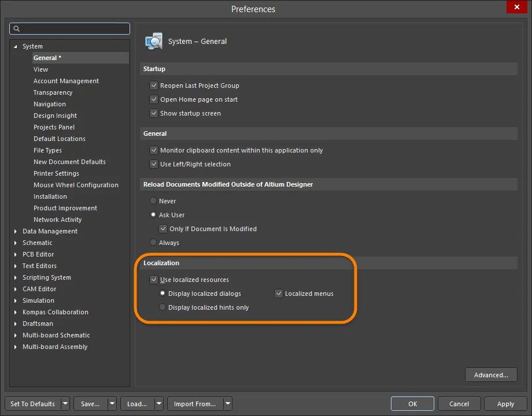
Task: Click the Save... button
Action: point(91,403)
